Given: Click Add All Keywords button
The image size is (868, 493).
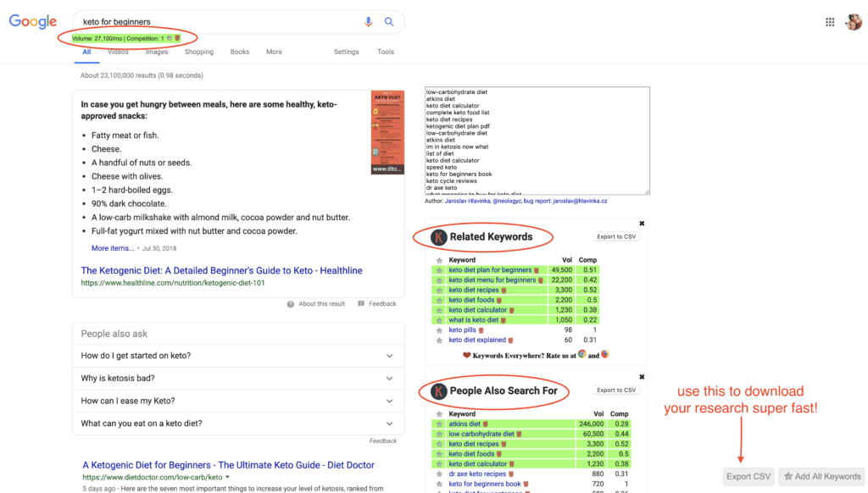Looking at the screenshot, I should (x=822, y=476).
